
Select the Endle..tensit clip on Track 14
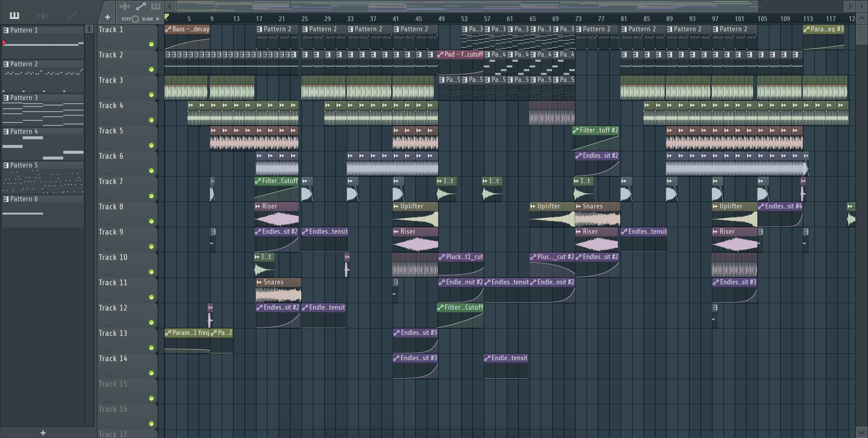pyautogui.click(x=506, y=366)
